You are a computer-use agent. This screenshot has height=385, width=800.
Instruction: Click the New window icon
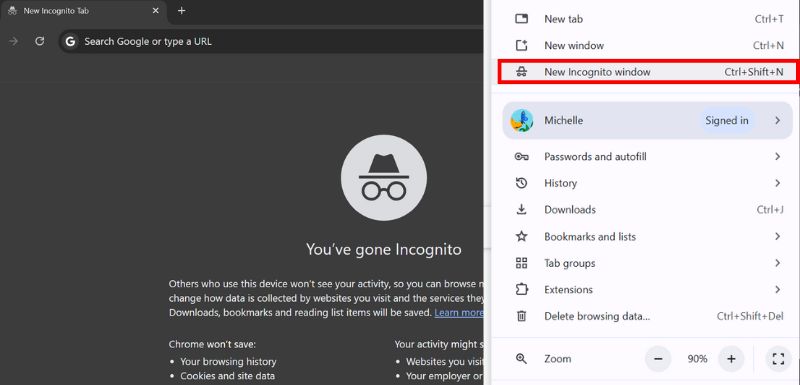click(x=521, y=45)
